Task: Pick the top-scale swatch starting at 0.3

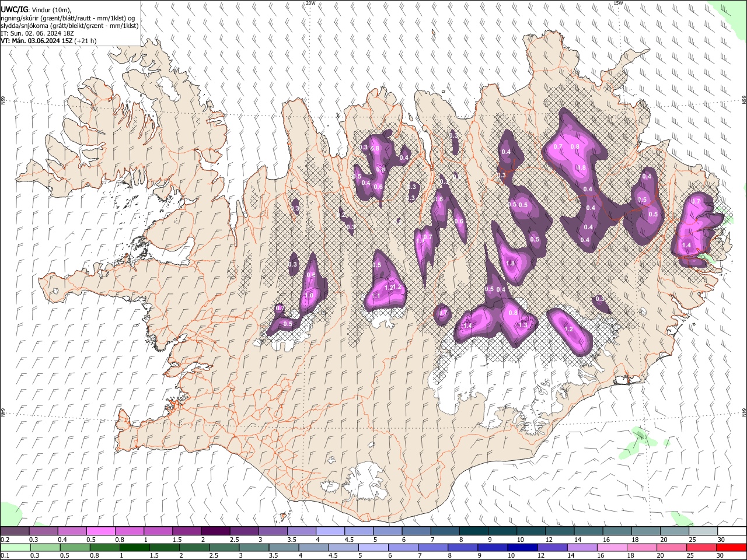Action: (44, 531)
